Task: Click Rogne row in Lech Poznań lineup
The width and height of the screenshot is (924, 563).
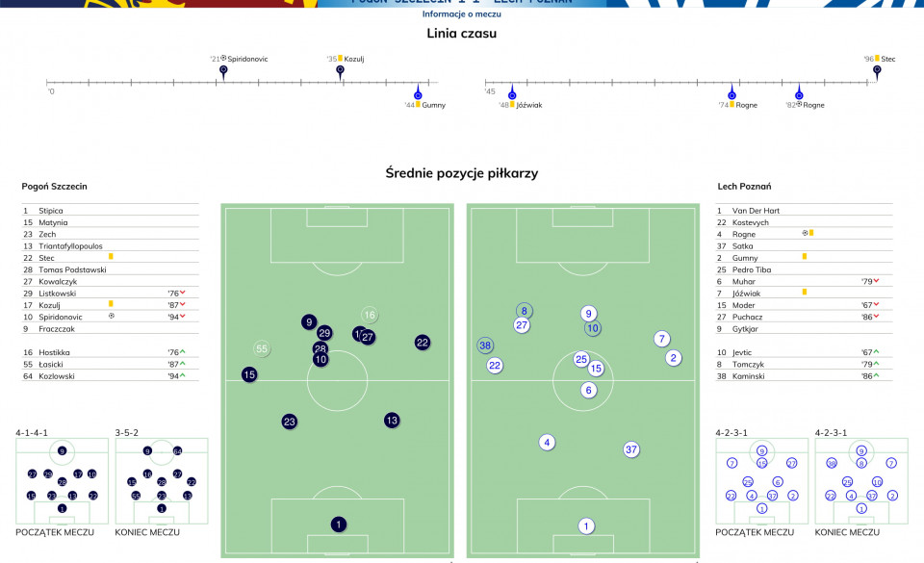Action: point(805,234)
